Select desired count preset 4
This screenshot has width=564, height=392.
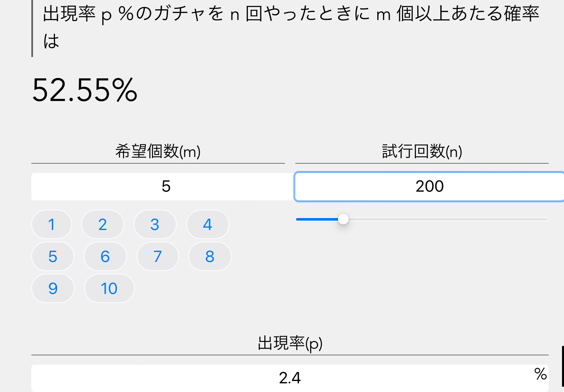pos(208,224)
